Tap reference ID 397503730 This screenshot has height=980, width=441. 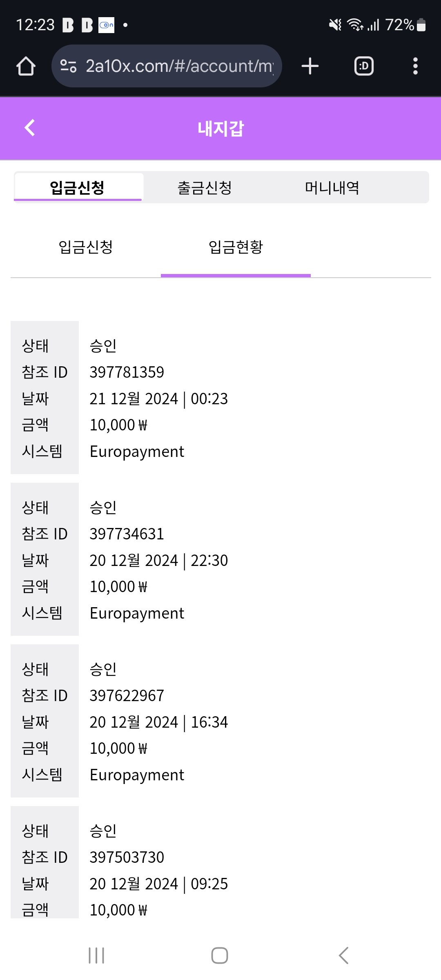coord(127,857)
